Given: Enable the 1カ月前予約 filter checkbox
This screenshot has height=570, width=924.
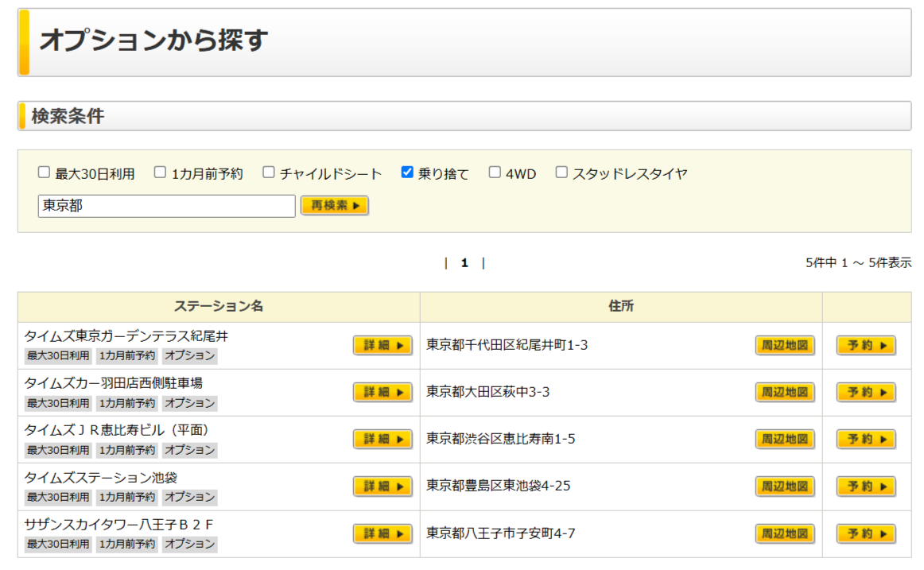Looking at the screenshot, I should [x=160, y=173].
